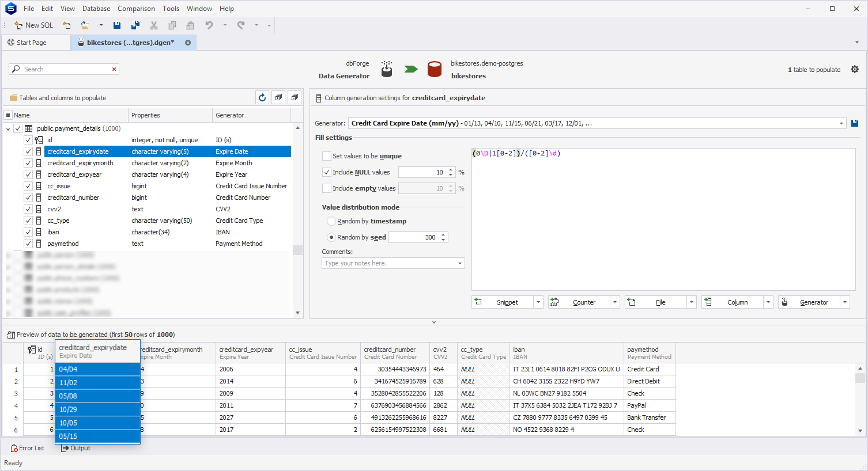The width and height of the screenshot is (868, 471).
Task: Toggle the Set values to be unique checkbox
Action: click(x=327, y=156)
